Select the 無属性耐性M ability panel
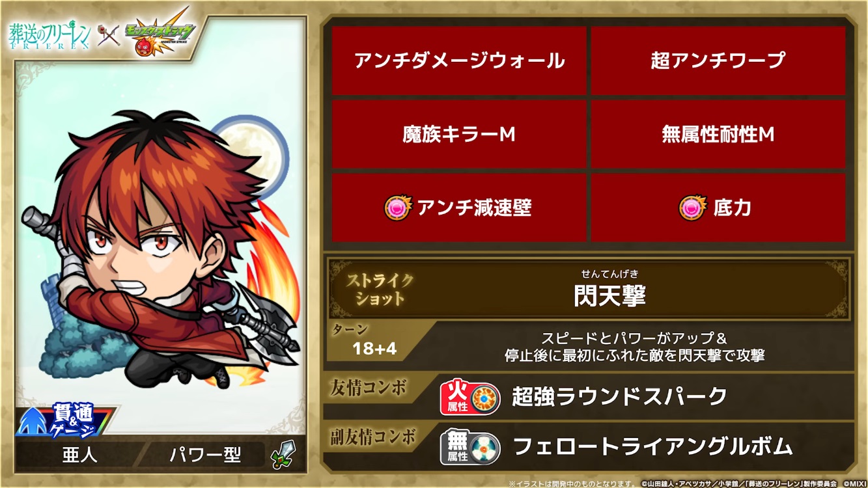This screenshot has width=868, height=488. coord(718,134)
